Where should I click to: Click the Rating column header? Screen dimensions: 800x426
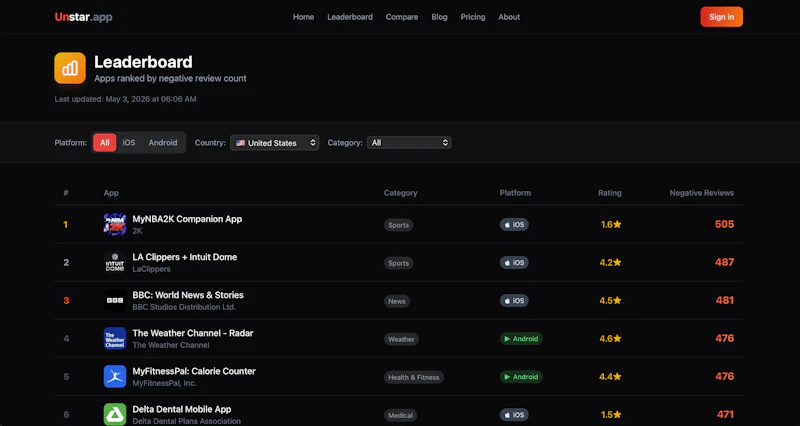click(610, 193)
